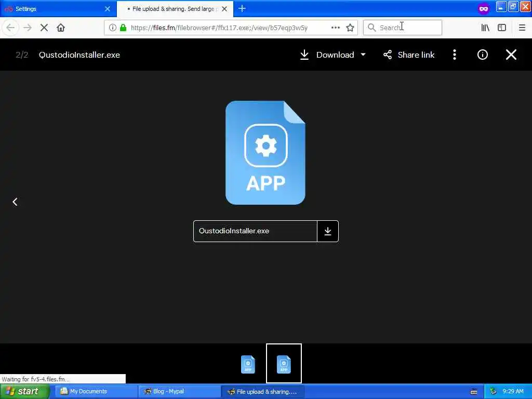The height and width of the screenshot is (399, 532).
Task: Click the QustodioInstaller.exe title in header
Action: point(79,55)
